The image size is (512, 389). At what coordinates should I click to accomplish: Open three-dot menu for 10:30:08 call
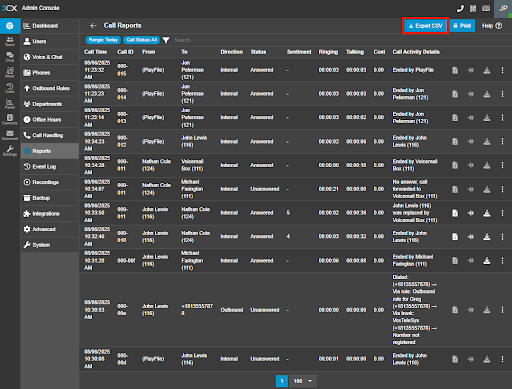point(502,359)
